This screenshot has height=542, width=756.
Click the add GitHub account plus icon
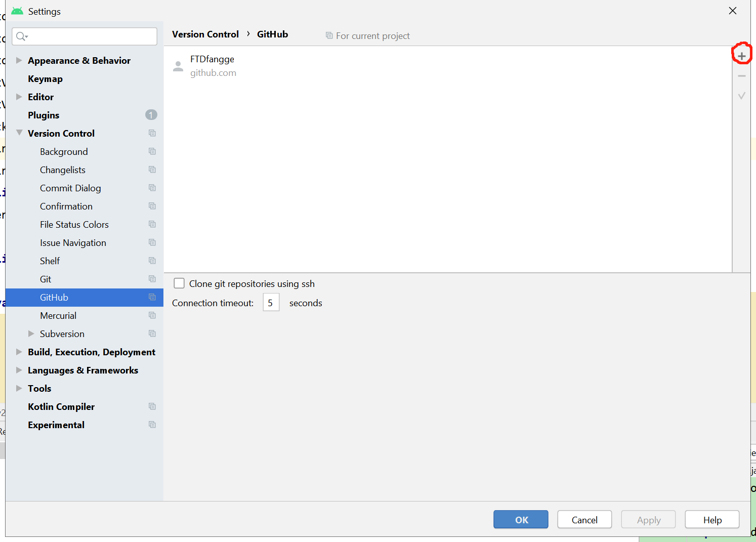tap(742, 56)
